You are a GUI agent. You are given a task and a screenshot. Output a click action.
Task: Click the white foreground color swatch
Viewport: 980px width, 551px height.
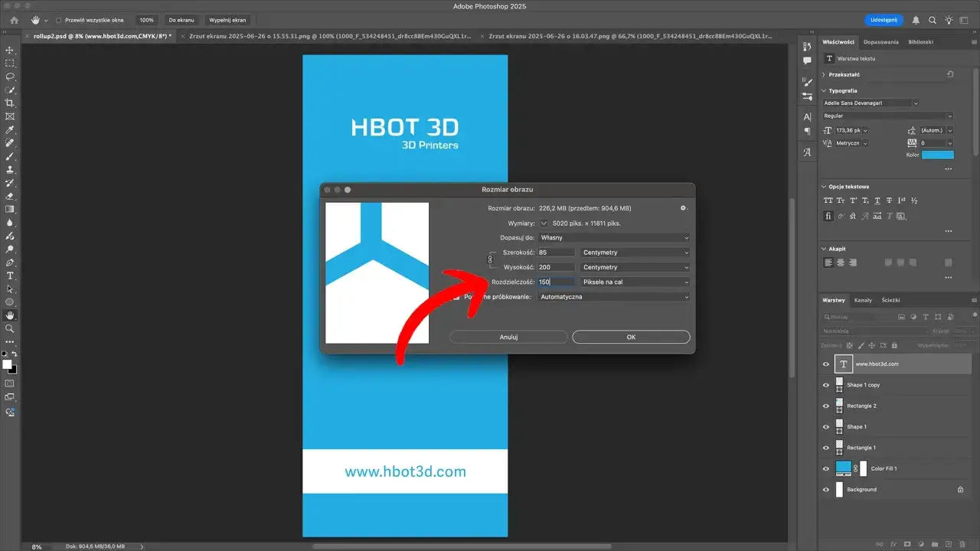tap(8, 365)
